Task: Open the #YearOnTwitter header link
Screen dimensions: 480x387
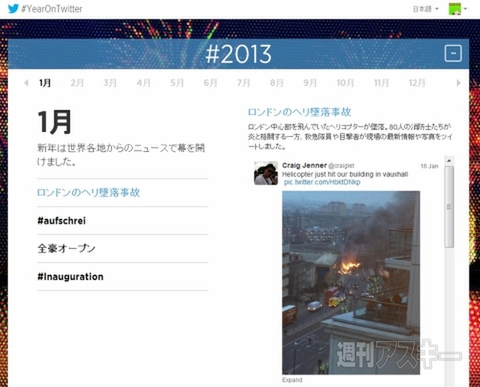Action: pos(52,9)
